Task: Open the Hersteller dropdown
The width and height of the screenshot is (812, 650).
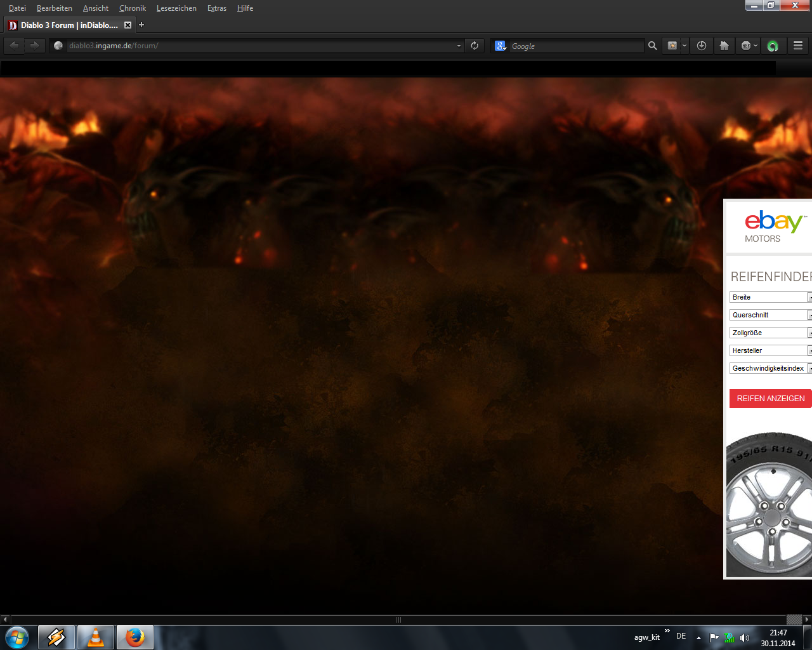Action: tap(771, 350)
